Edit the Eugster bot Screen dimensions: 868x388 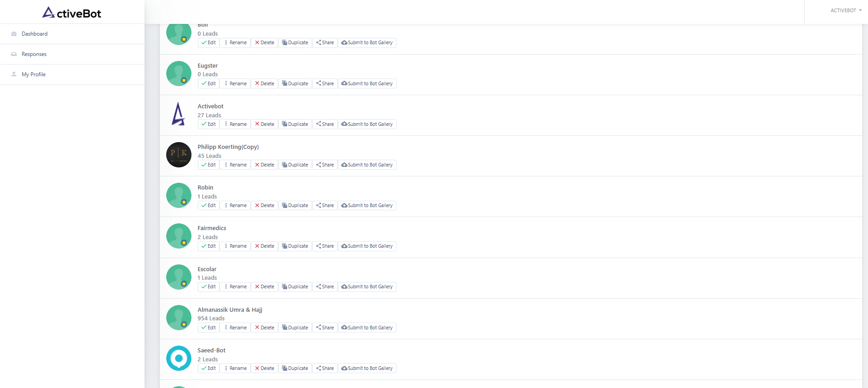[209, 83]
